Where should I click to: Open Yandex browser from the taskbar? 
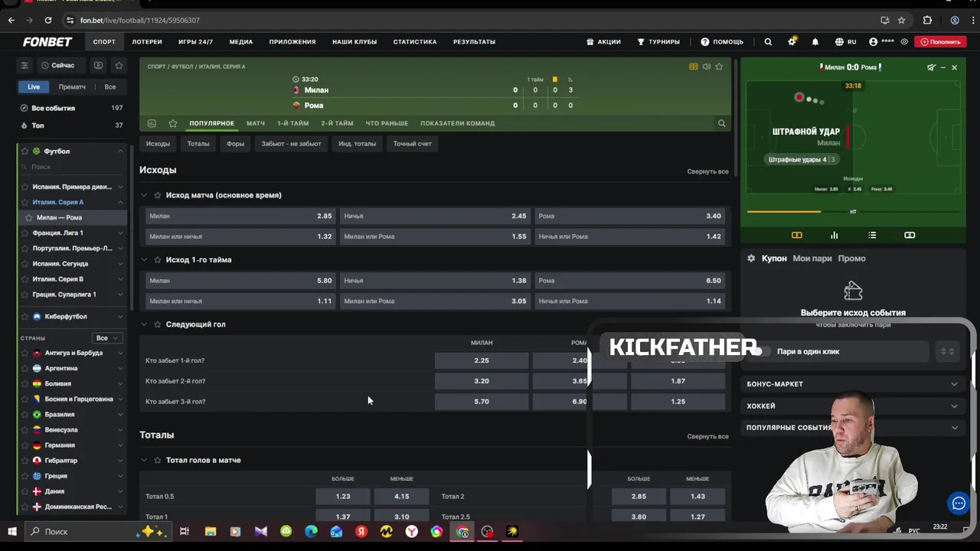[411, 531]
